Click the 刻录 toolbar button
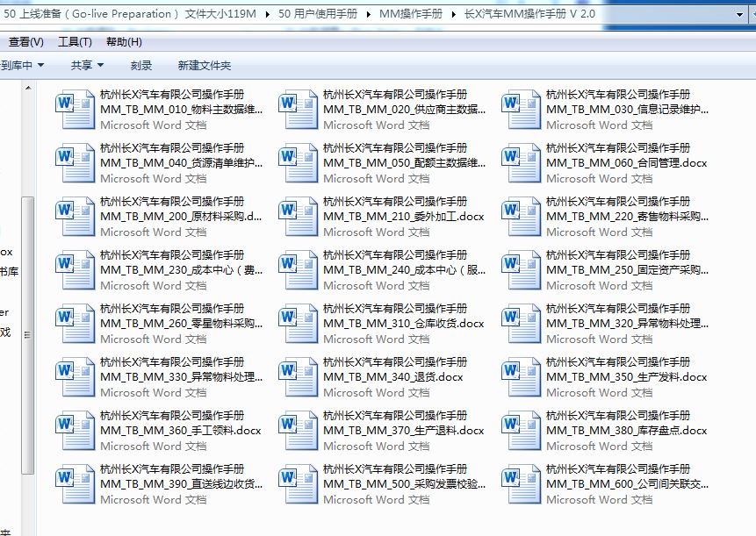The height and width of the screenshot is (536, 756). pos(141,65)
